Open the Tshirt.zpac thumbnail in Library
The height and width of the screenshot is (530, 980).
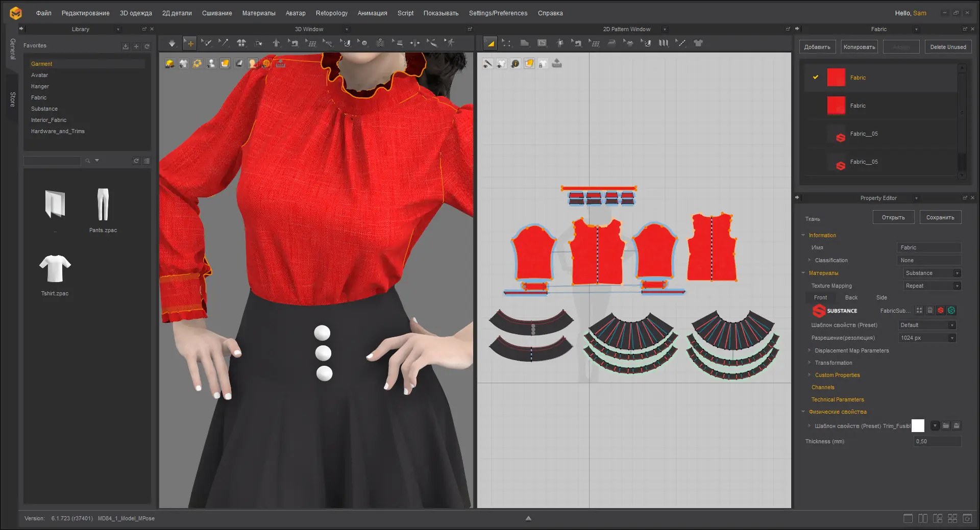(55, 269)
